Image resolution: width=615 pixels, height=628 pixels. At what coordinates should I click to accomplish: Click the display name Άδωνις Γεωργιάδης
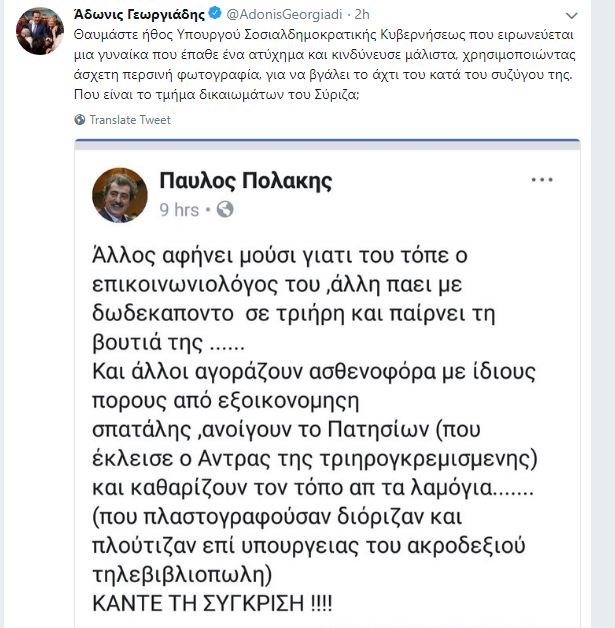141,15
